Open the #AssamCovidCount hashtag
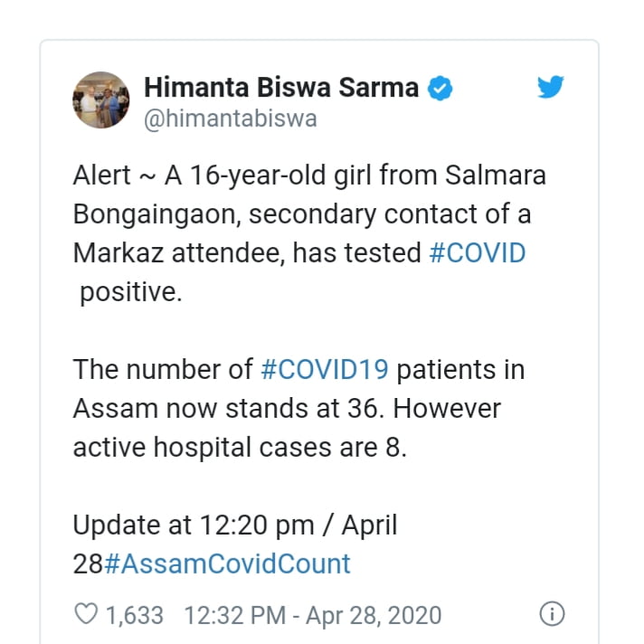Screen dimensions: 644x644 pos(227,563)
